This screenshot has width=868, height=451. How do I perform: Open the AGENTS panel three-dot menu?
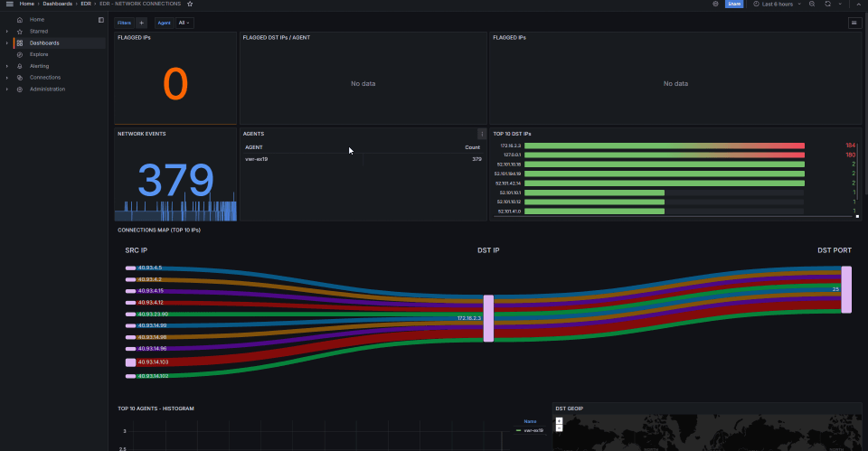pyautogui.click(x=481, y=134)
